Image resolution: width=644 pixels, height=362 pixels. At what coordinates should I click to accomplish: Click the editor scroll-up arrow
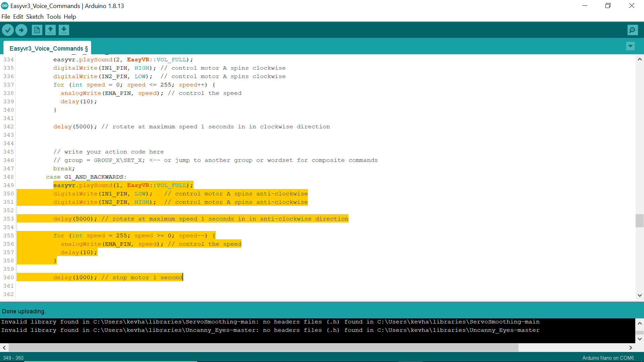tap(640, 59)
